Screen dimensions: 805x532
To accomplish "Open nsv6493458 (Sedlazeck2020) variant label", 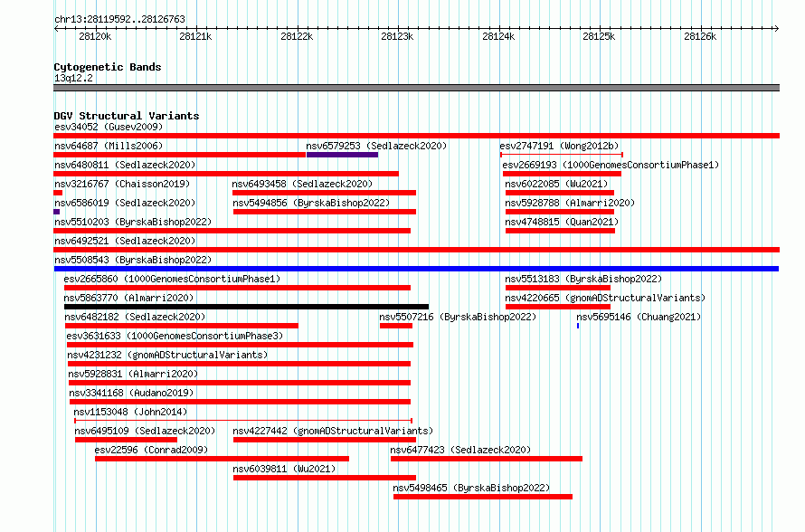I will click(302, 184).
